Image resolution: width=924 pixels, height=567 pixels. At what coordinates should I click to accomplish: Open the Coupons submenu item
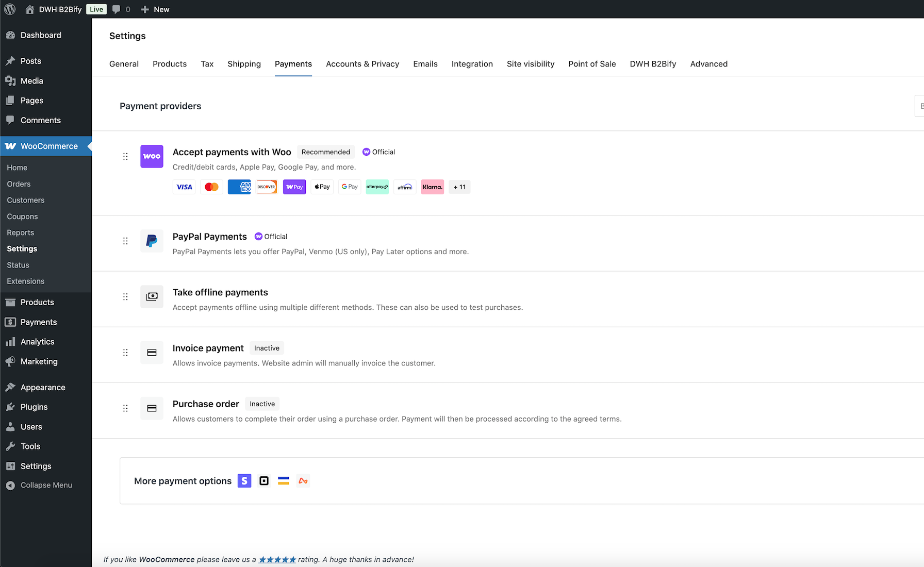click(22, 216)
